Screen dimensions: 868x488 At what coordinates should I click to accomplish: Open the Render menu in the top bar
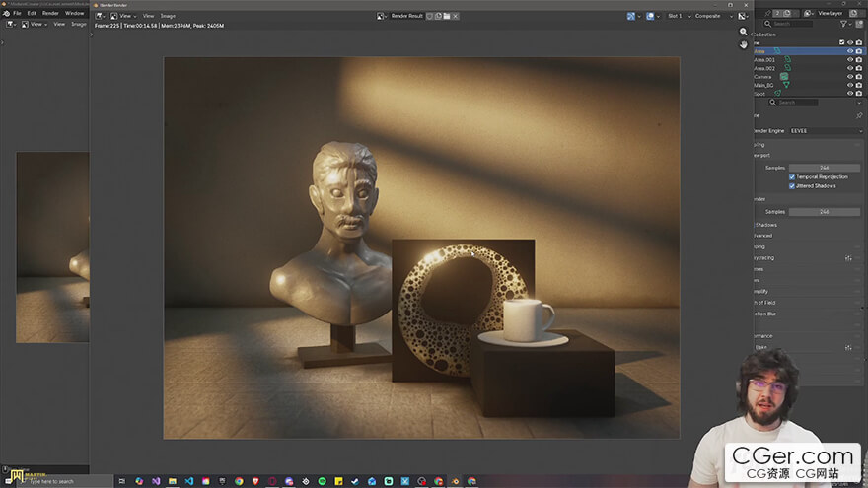pyautogui.click(x=50, y=13)
